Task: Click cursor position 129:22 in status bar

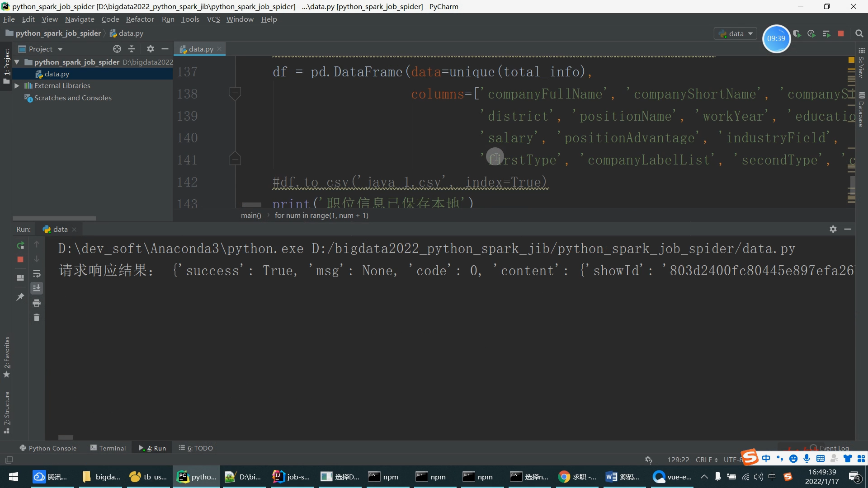Action: (678, 460)
